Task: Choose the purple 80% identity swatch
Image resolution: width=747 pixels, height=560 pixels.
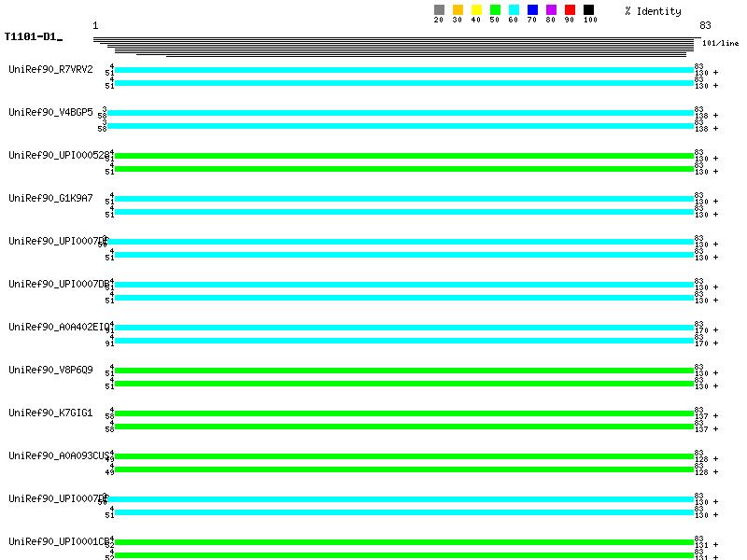Action: 551,10
